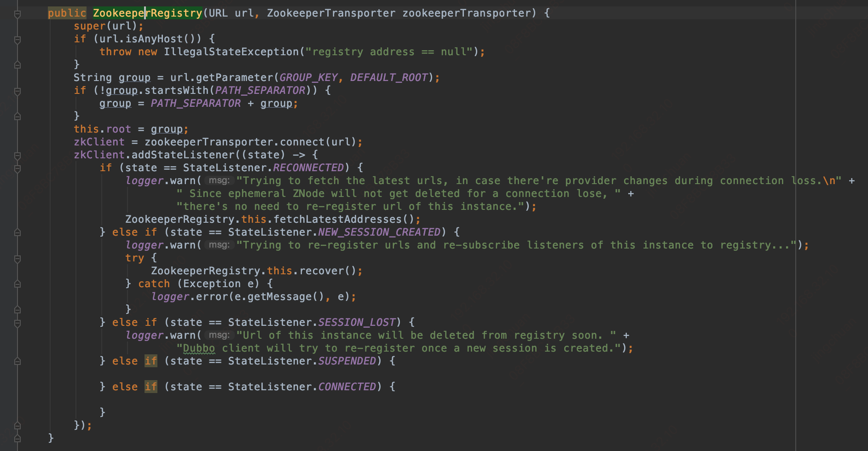Screen dimensions: 868x451
Task: Click the logger.error call
Action: click(x=190, y=297)
